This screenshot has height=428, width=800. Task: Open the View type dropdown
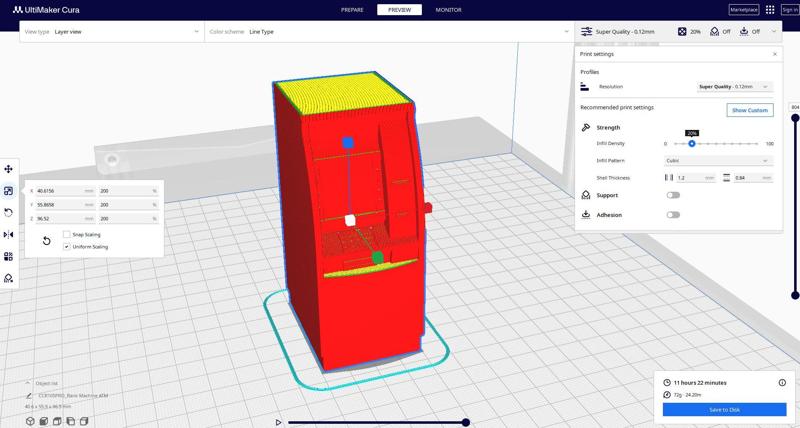112,32
